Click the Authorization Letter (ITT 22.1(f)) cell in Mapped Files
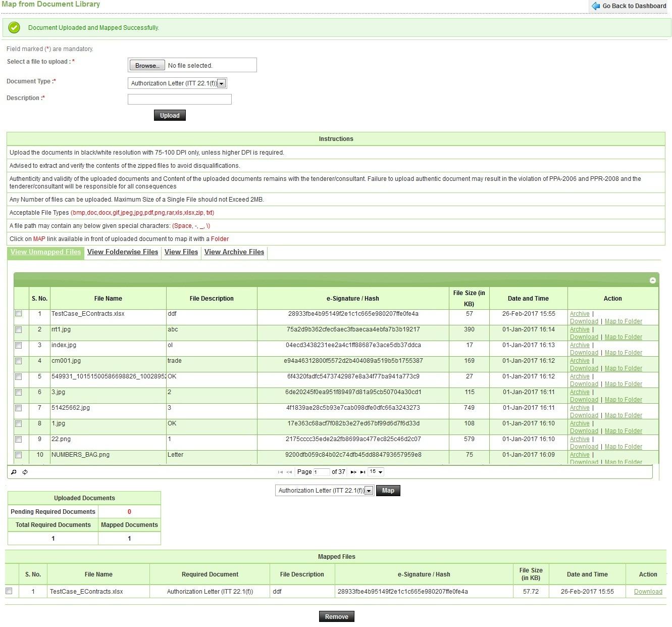Viewport: 672px width, 627px height. point(210,592)
